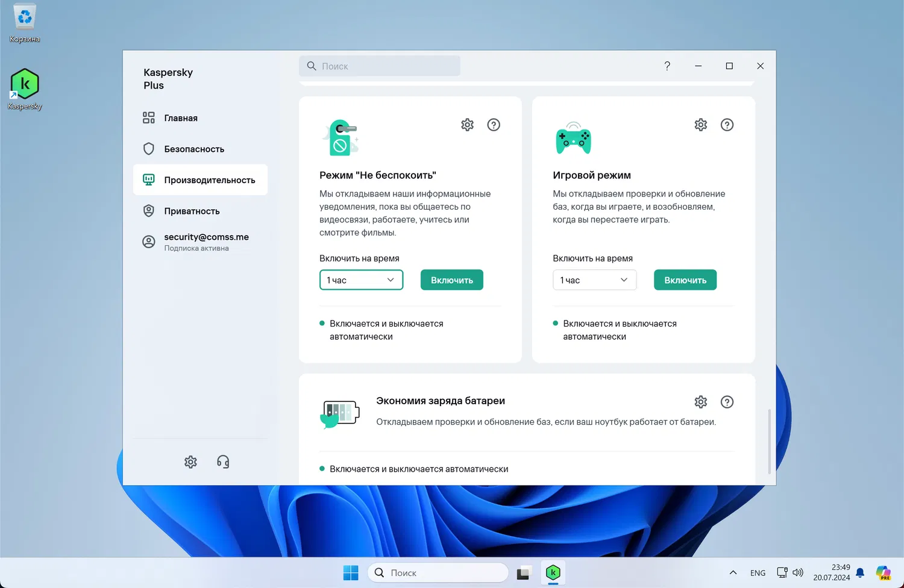Open application settings gear in sidebar

[190, 462]
